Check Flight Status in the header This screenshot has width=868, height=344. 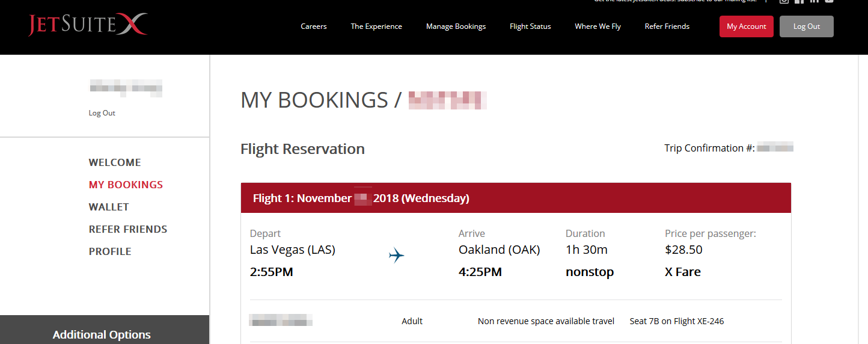click(530, 26)
